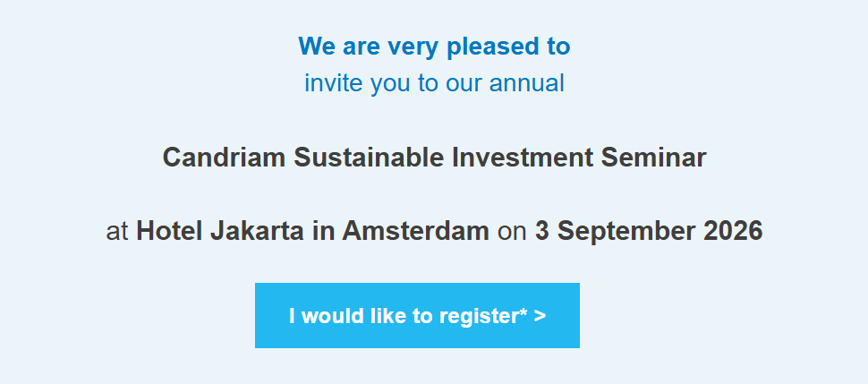868x384 pixels.
Task: Click the 'Candriam Sustainable Investment Seminar' title
Action: click(434, 158)
